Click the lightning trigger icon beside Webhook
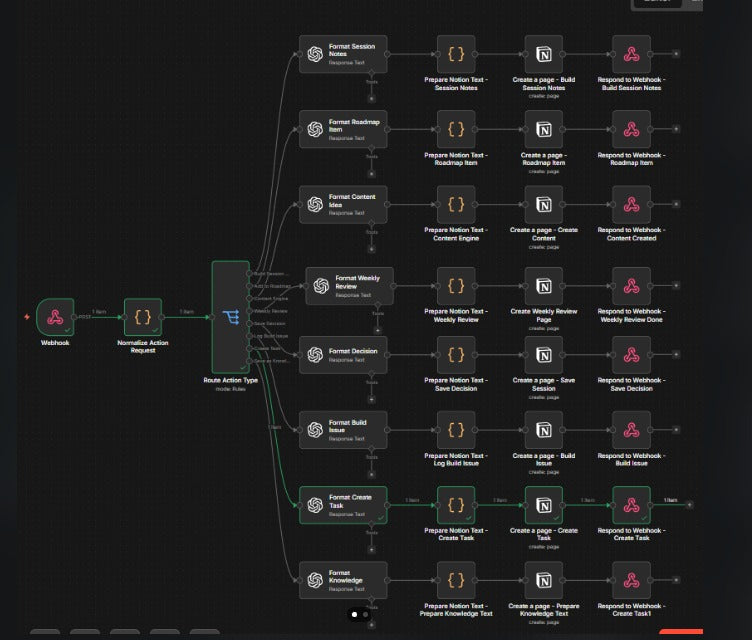752x640 pixels. click(x=27, y=317)
